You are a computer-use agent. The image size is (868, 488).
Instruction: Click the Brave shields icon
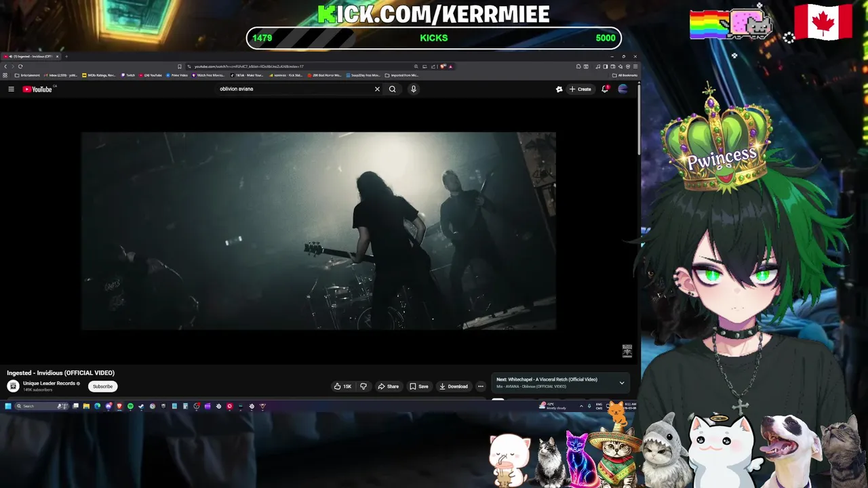click(442, 66)
